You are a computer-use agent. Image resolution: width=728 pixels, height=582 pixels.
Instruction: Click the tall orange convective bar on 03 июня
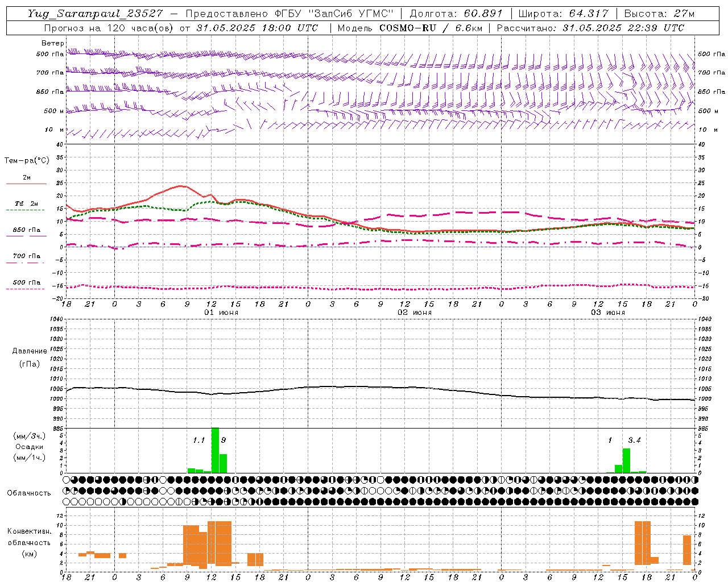tap(642, 543)
